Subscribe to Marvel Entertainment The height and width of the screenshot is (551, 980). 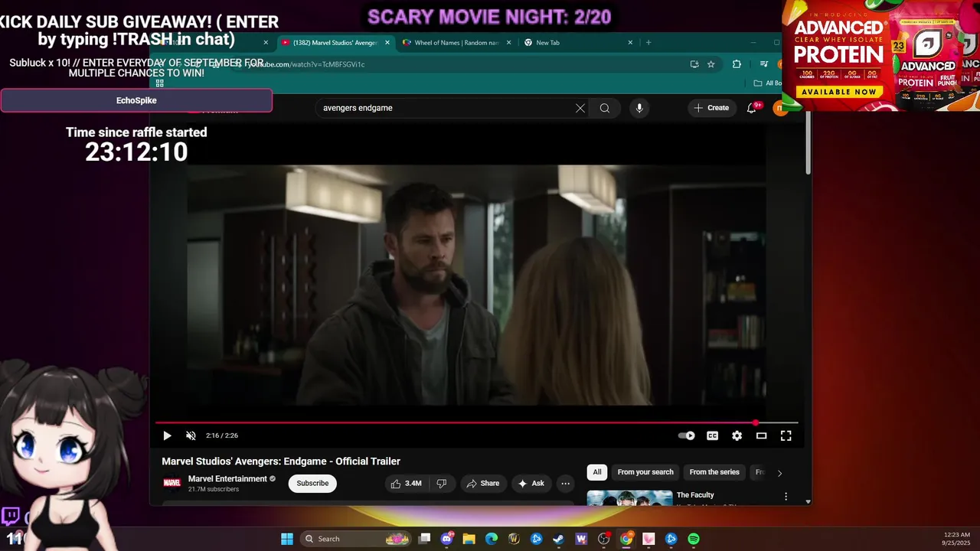(312, 483)
